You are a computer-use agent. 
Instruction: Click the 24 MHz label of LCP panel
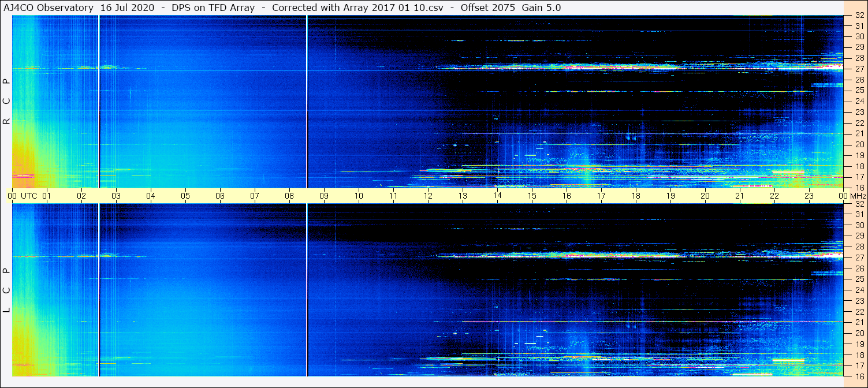(x=859, y=290)
